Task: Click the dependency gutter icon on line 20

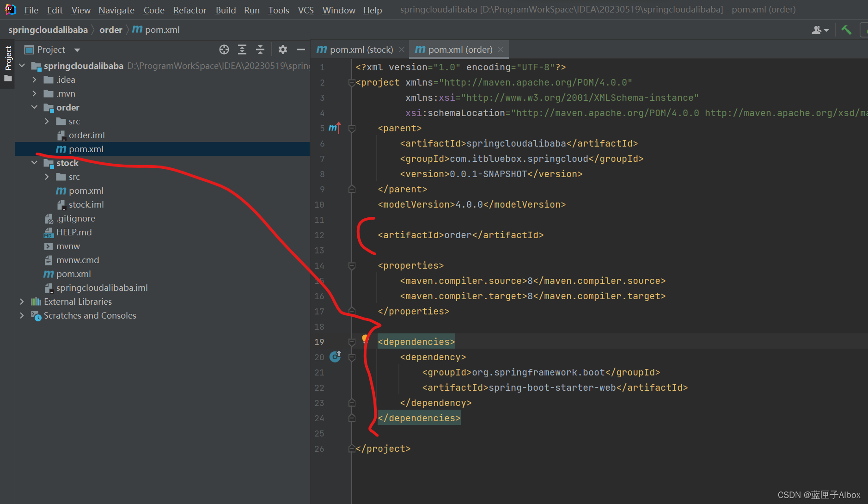Action: 335,356
